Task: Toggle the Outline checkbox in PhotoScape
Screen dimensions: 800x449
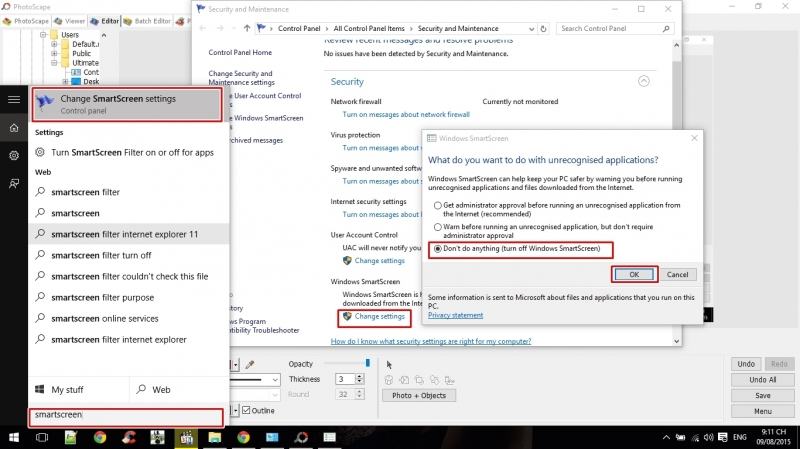Action: (x=247, y=409)
